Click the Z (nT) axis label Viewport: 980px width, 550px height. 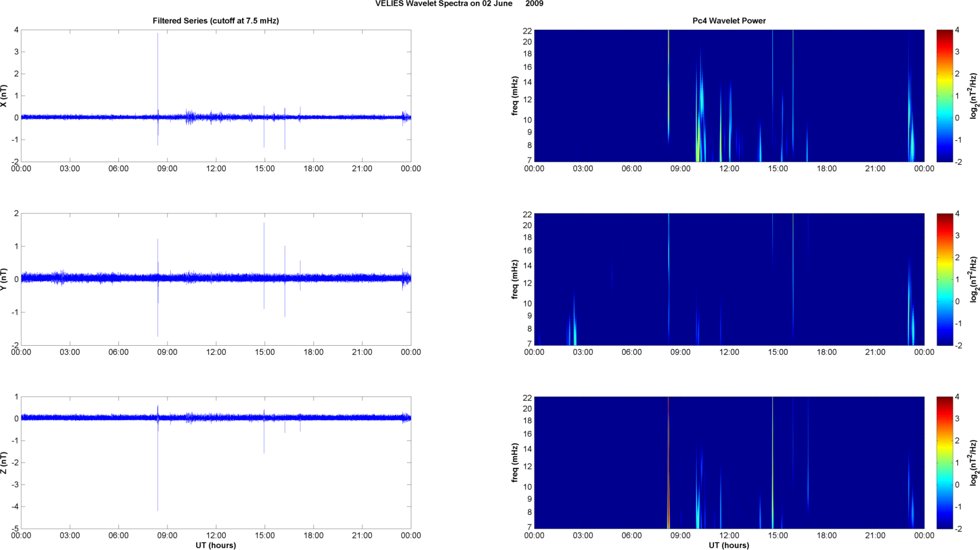click(x=4, y=463)
